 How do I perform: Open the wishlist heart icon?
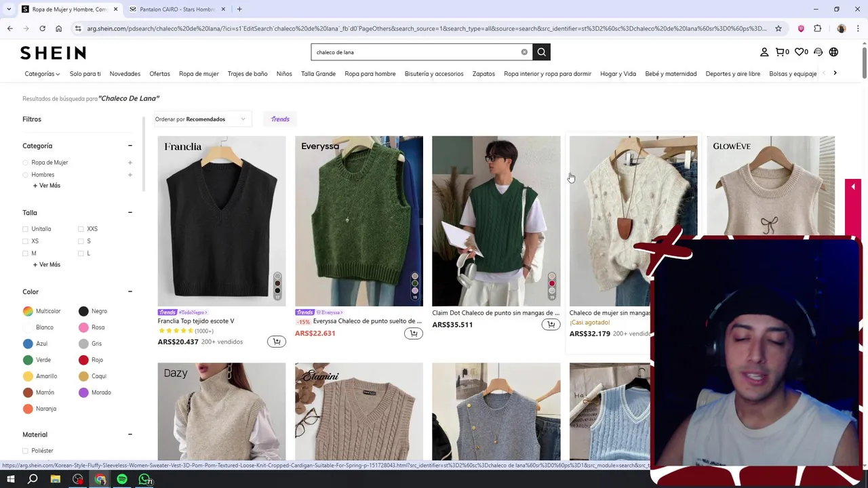coord(801,52)
